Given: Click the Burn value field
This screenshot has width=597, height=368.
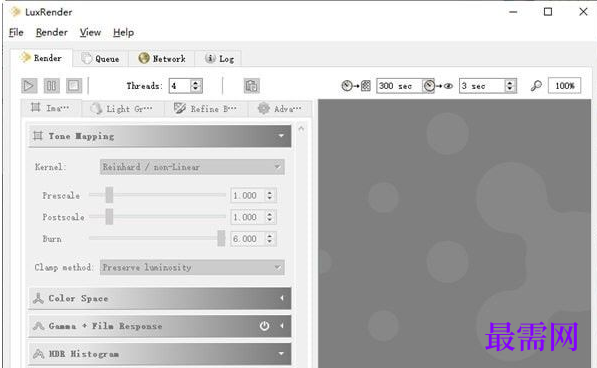Looking at the screenshot, I should point(247,239).
